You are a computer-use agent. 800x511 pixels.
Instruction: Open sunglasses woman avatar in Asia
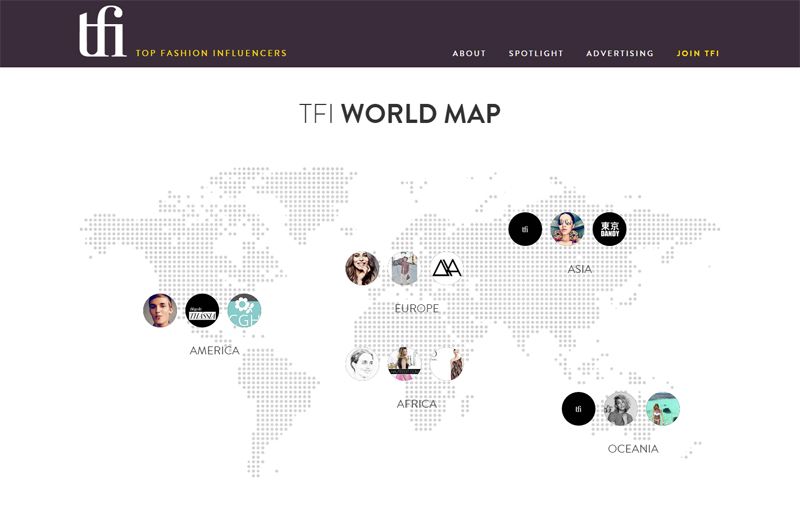pyautogui.click(x=567, y=229)
